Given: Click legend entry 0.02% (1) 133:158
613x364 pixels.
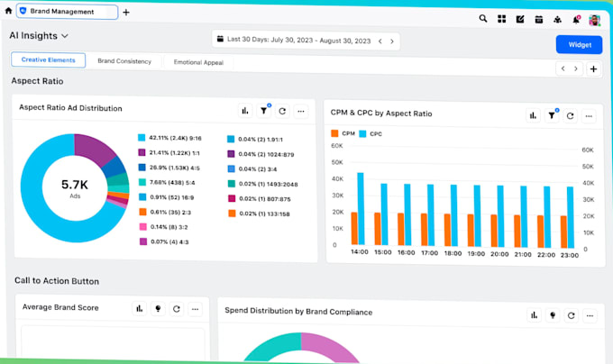Looking at the screenshot, I should tap(260, 214).
